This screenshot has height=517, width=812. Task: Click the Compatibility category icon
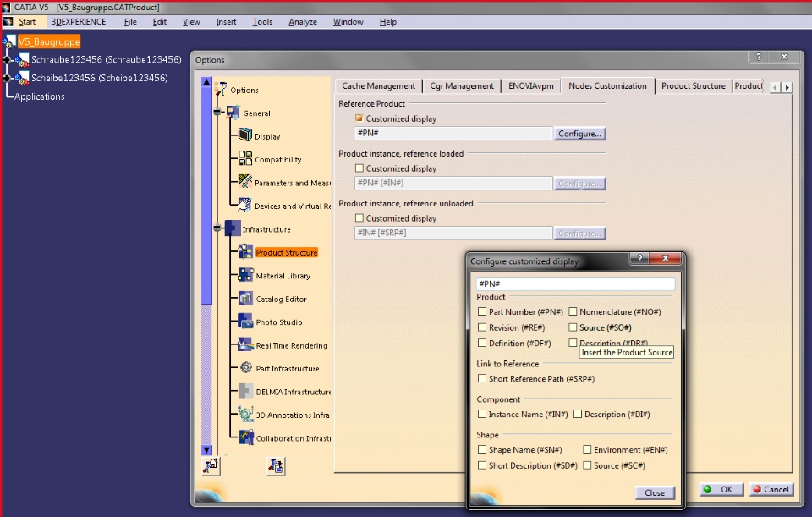245,158
